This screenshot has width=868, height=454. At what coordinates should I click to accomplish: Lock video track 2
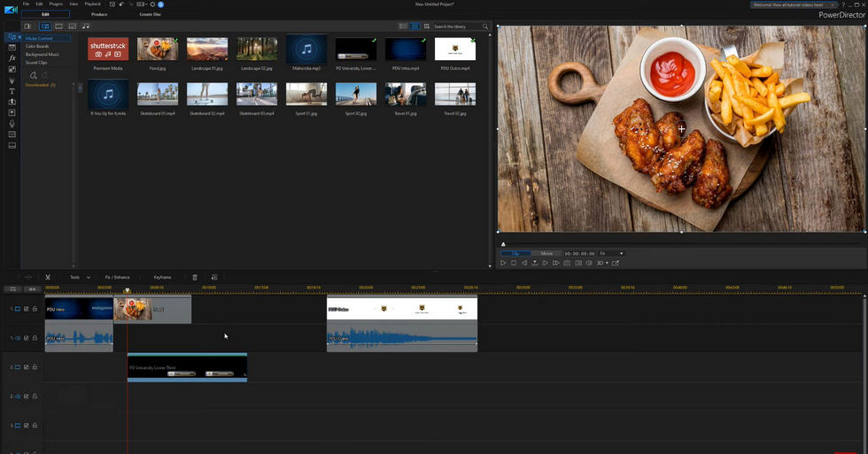point(35,367)
